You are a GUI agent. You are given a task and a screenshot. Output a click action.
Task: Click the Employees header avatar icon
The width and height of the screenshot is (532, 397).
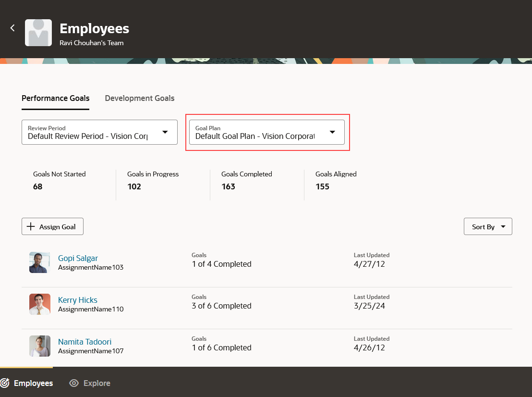(38, 33)
